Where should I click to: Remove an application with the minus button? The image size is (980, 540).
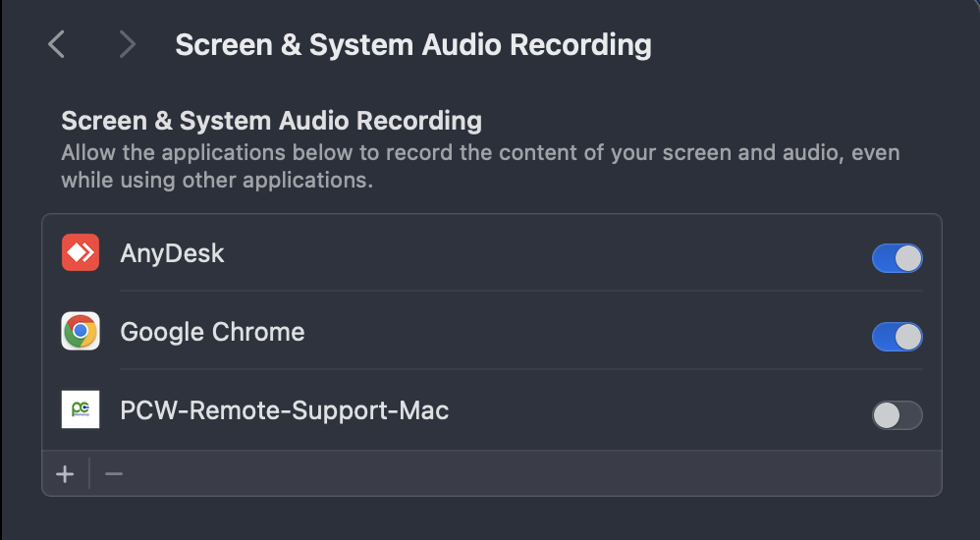point(114,474)
